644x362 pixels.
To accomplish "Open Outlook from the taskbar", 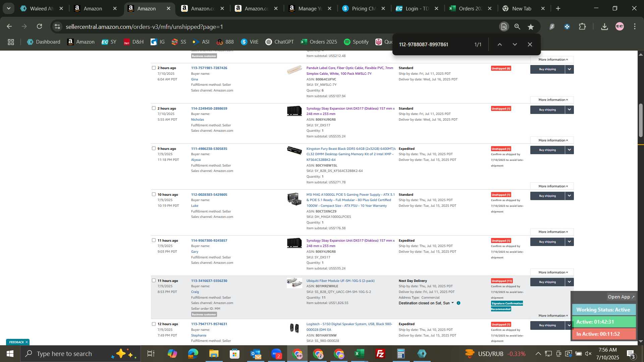I will click(x=255, y=354).
